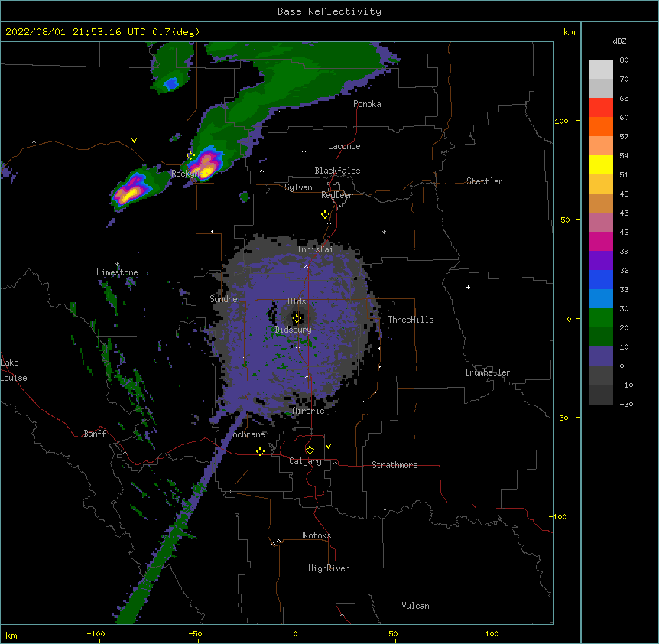Click the yellow diamond marker below Cochrane

pyautogui.click(x=260, y=451)
